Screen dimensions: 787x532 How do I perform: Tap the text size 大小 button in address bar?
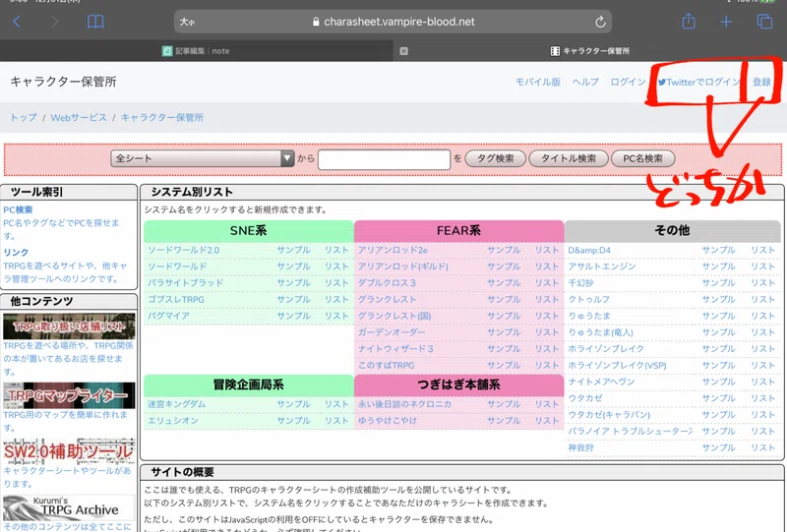pyautogui.click(x=187, y=22)
